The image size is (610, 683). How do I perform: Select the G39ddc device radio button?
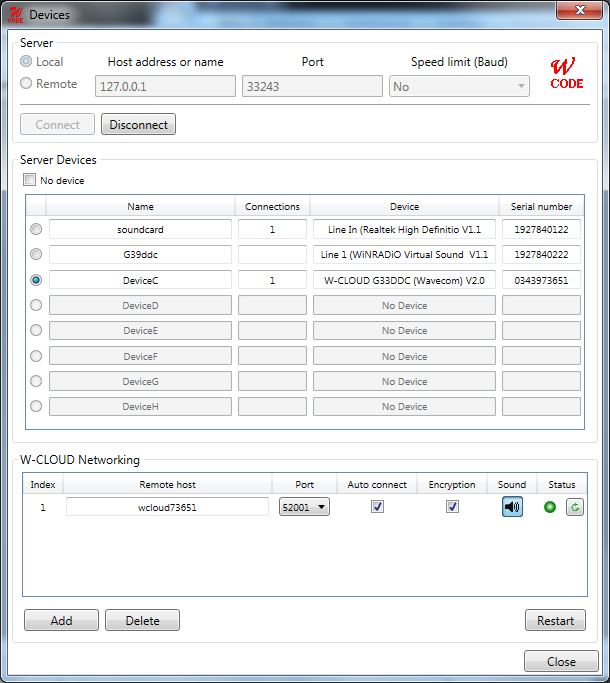pyautogui.click(x=36, y=255)
